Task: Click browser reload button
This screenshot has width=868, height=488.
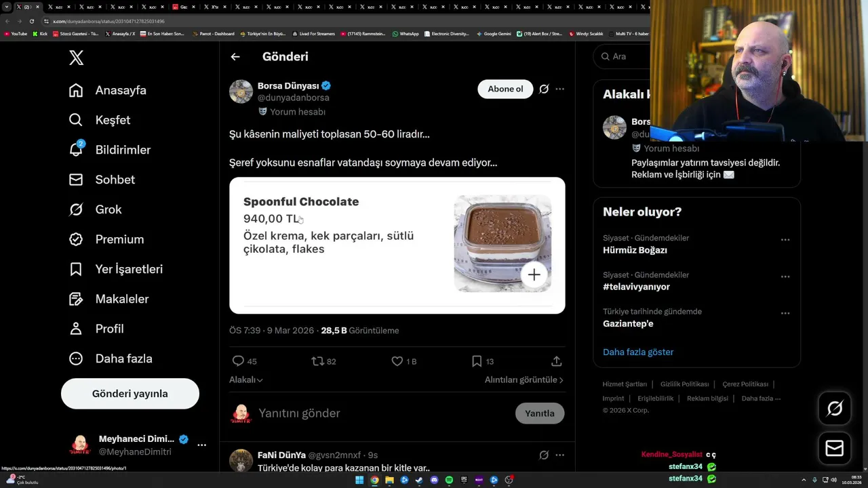Action: (x=31, y=21)
